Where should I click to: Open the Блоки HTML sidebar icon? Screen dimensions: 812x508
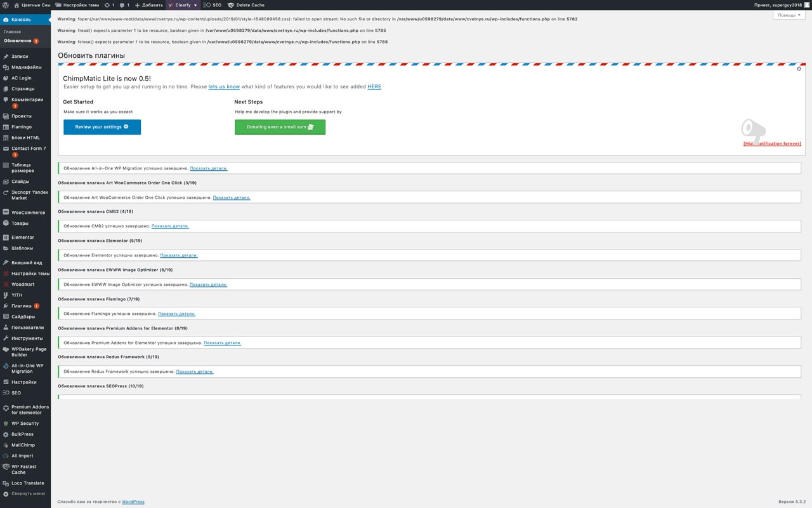point(6,138)
